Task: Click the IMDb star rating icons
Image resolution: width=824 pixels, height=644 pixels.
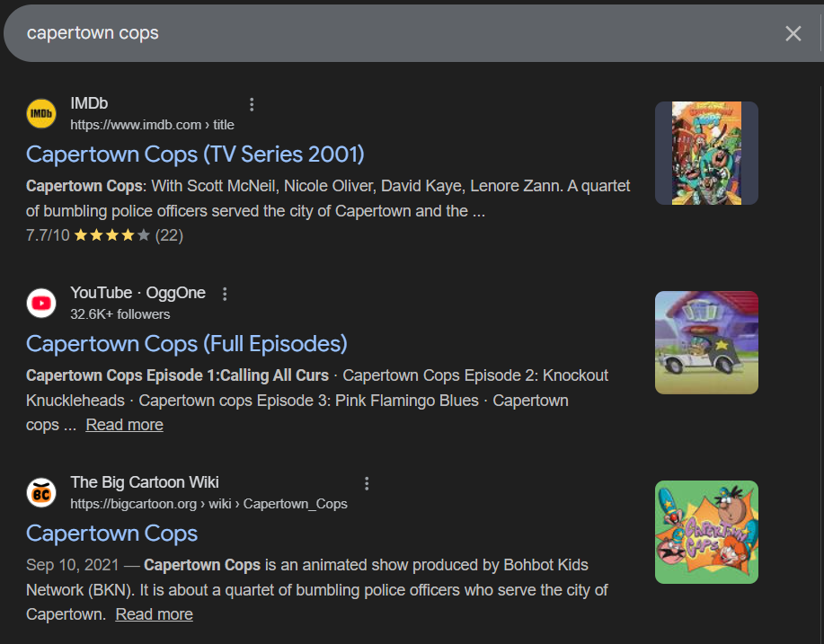Action: 112,235
